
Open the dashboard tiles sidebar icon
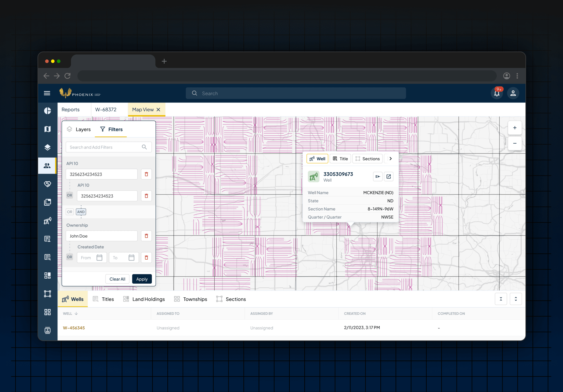pyautogui.click(x=48, y=275)
